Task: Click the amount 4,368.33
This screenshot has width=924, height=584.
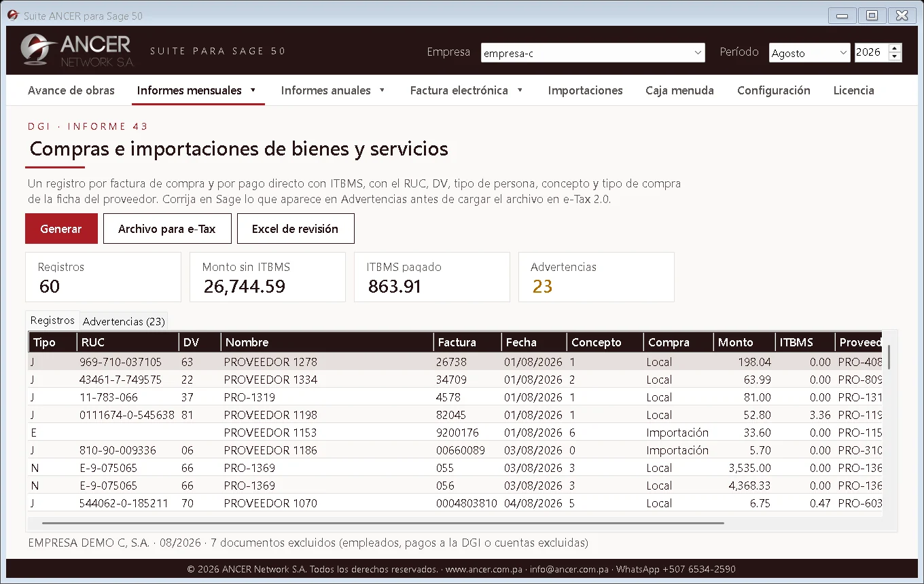Action: (749, 486)
